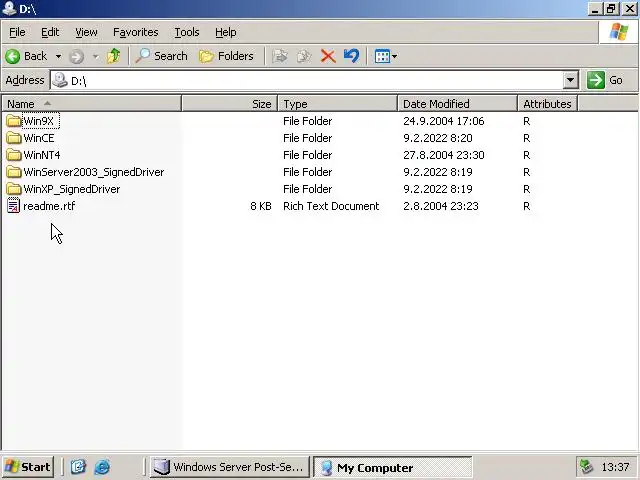Click the WinCE folder name

click(x=39, y=138)
